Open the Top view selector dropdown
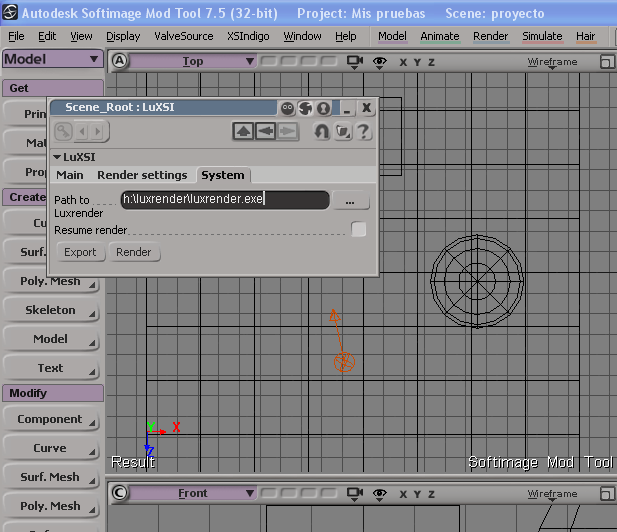 point(193,61)
